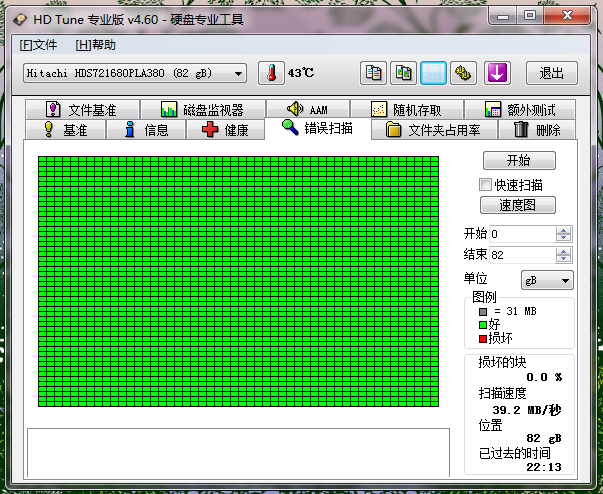This screenshot has width=603, height=494.
Task: Click the 退出 exit button
Action: coord(551,73)
